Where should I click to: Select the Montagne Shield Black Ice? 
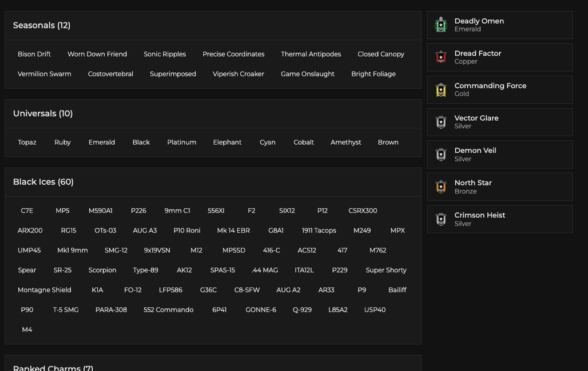pos(44,290)
